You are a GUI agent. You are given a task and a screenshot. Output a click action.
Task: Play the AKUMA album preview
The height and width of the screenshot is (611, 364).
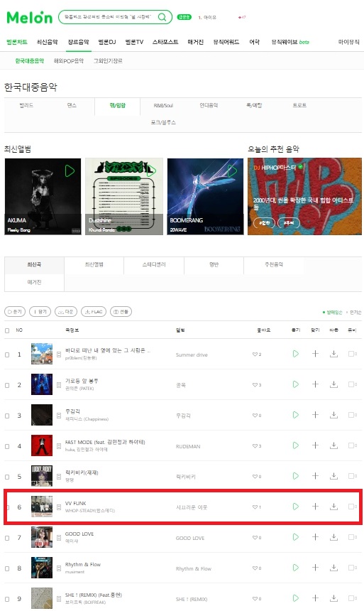point(70,171)
